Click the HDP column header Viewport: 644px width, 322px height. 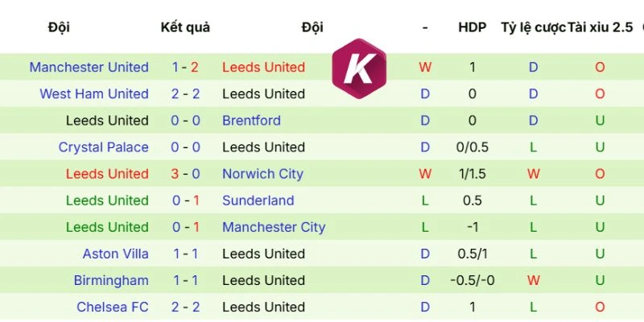tap(473, 27)
